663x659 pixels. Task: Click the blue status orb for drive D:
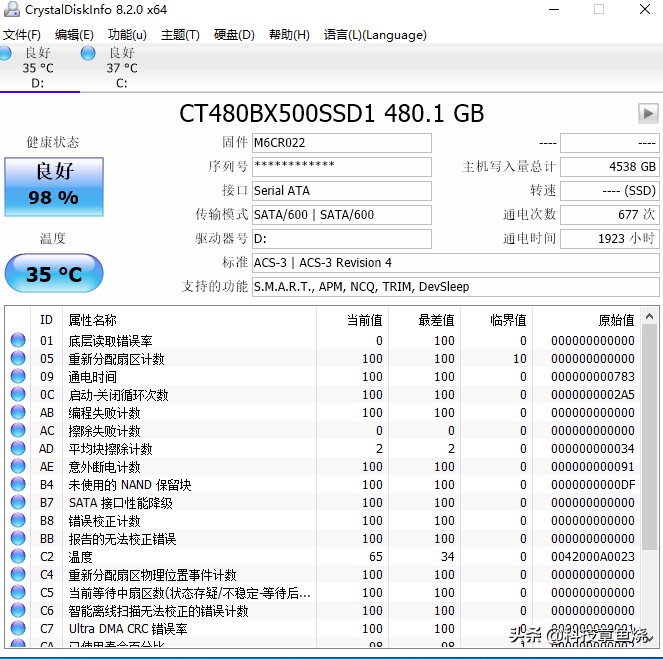point(5,53)
